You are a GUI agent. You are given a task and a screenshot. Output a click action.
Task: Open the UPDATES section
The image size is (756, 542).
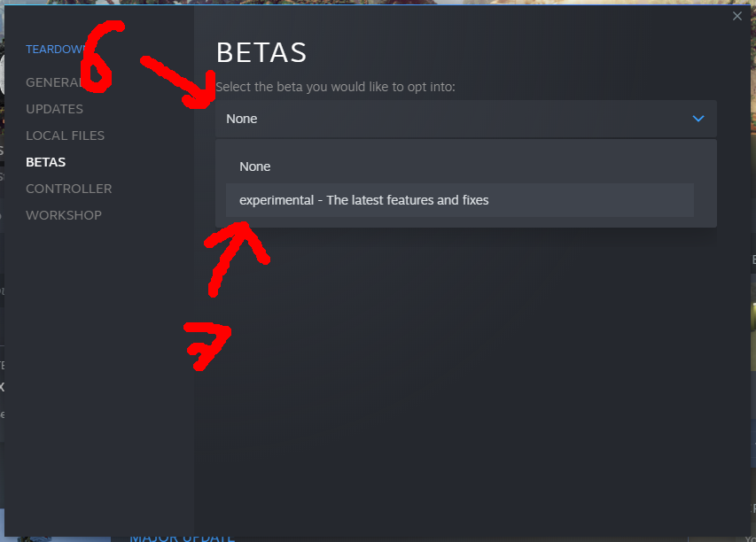[54, 109]
